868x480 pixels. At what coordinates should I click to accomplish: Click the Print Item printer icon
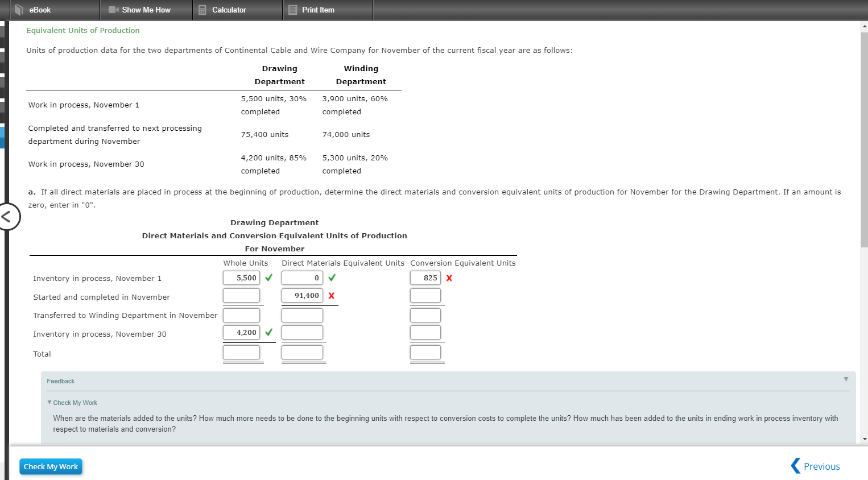(292, 10)
